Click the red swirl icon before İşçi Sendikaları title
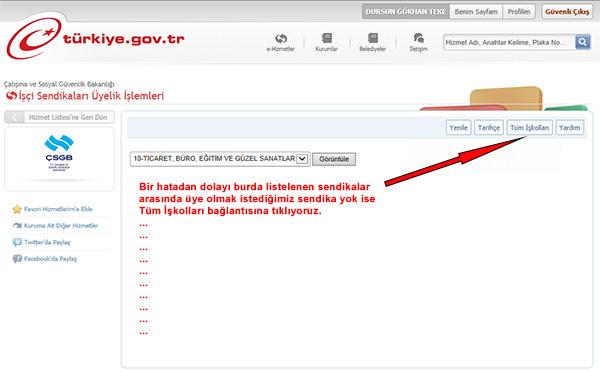 (11, 96)
